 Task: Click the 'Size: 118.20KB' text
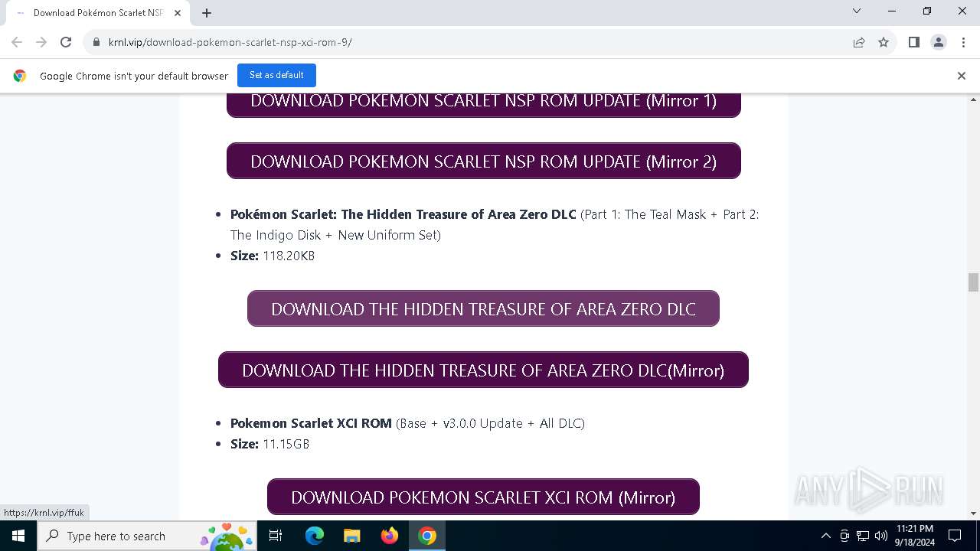click(x=273, y=256)
